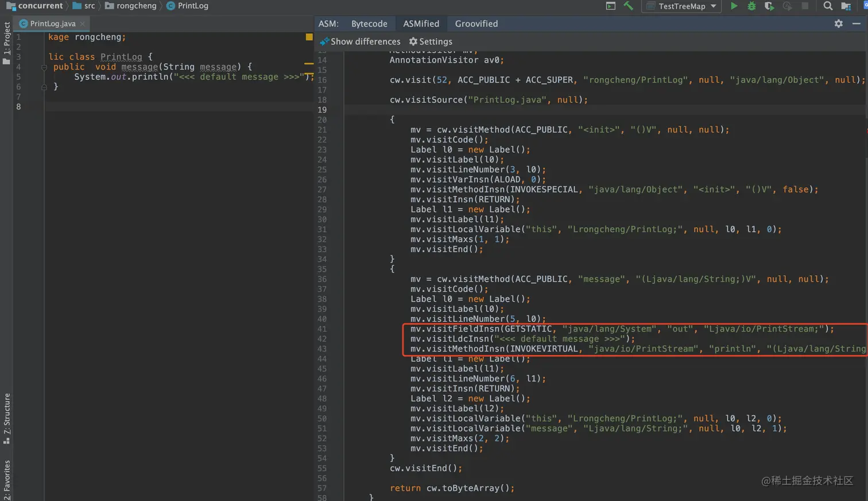This screenshot has height=501, width=868.
Task: Open ASM plugin Settings button
Action: coord(431,41)
